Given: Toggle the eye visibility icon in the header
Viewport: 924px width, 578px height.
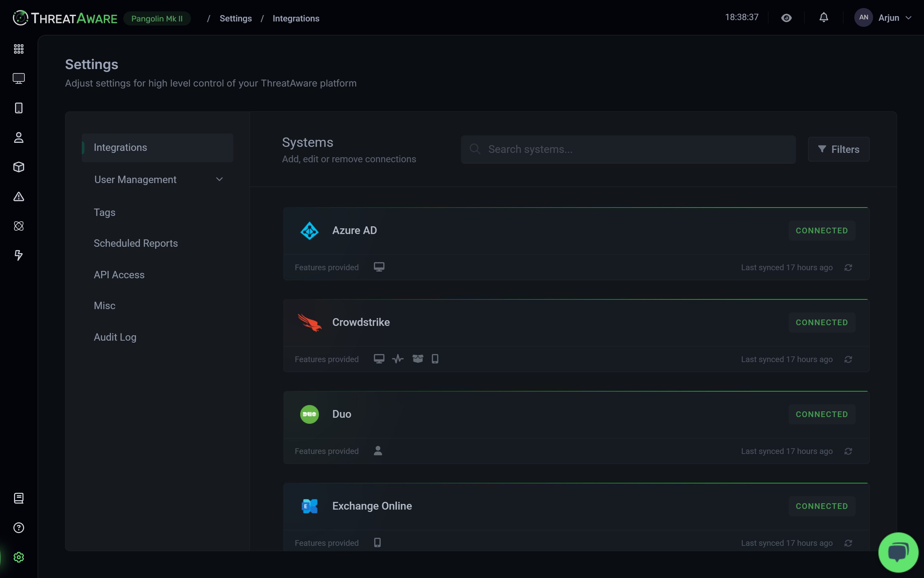Looking at the screenshot, I should [787, 17].
